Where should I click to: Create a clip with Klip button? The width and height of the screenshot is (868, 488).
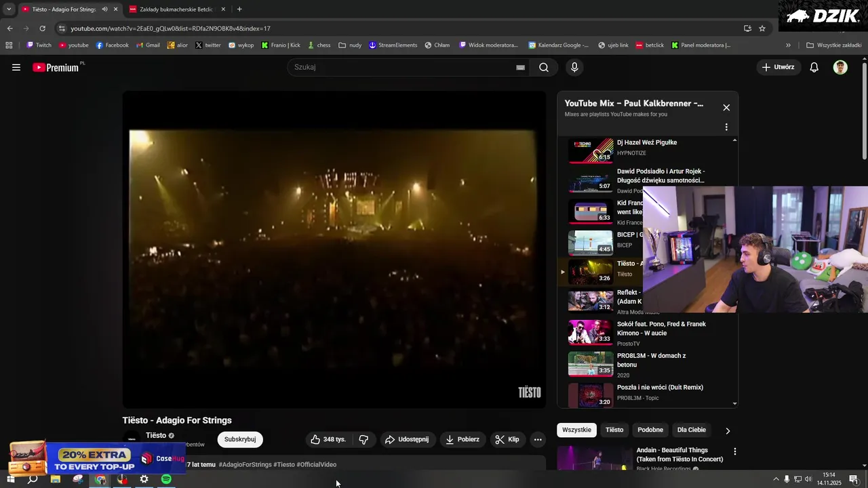[x=507, y=439]
